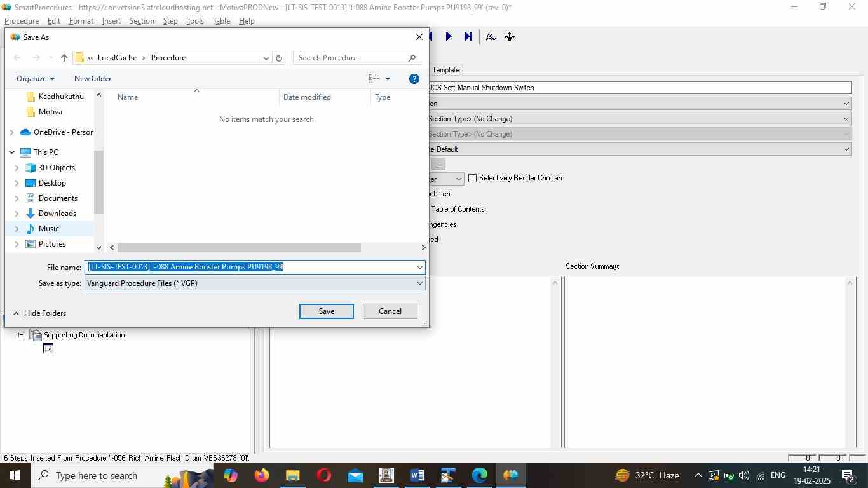Screen dimensions: 868x488
Task: Open the find/search toolbar icon
Action: point(491,37)
